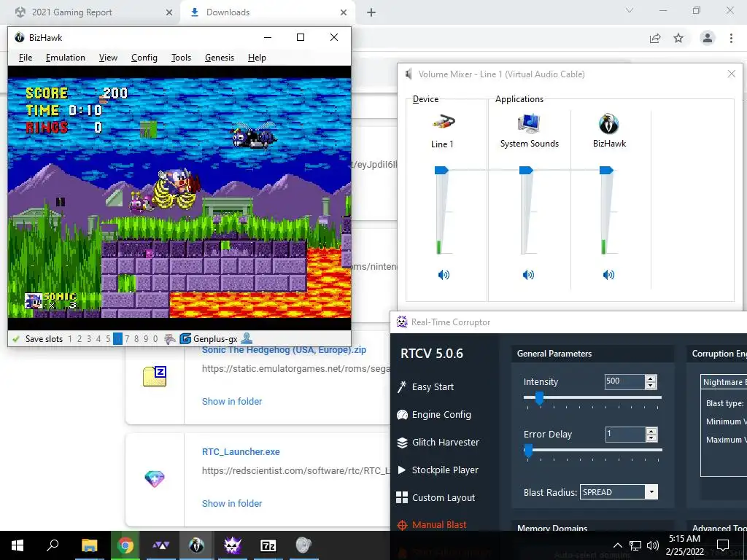Click the Error Delay value field

(624, 434)
